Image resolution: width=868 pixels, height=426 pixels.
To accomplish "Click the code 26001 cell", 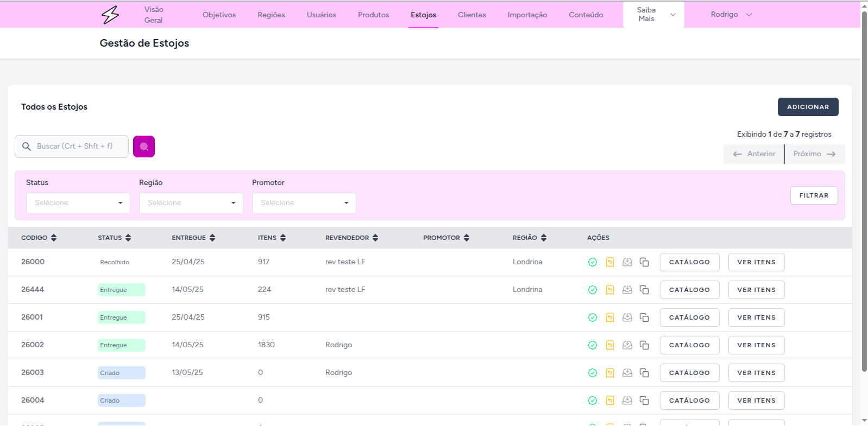I will click(32, 317).
